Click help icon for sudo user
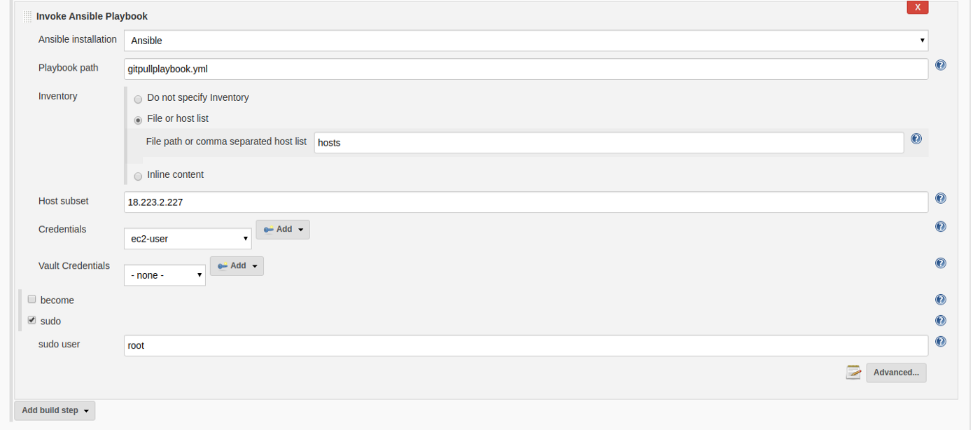 (941, 342)
